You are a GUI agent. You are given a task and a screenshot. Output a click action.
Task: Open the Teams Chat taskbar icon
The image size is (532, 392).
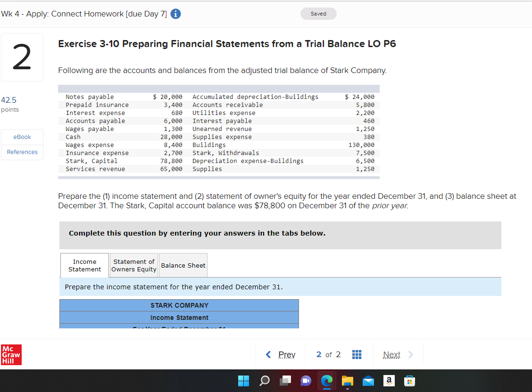[306, 381]
